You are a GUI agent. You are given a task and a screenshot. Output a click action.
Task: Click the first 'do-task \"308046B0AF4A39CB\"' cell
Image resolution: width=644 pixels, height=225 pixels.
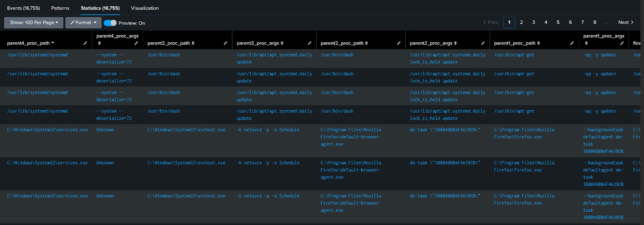point(445,130)
